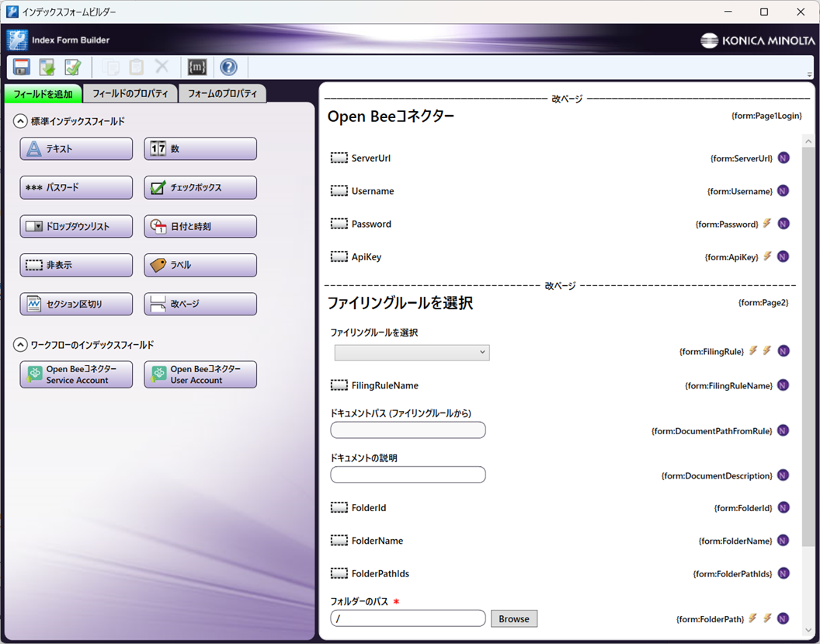Click the lightning icon next to {form:Password}

tap(766, 224)
